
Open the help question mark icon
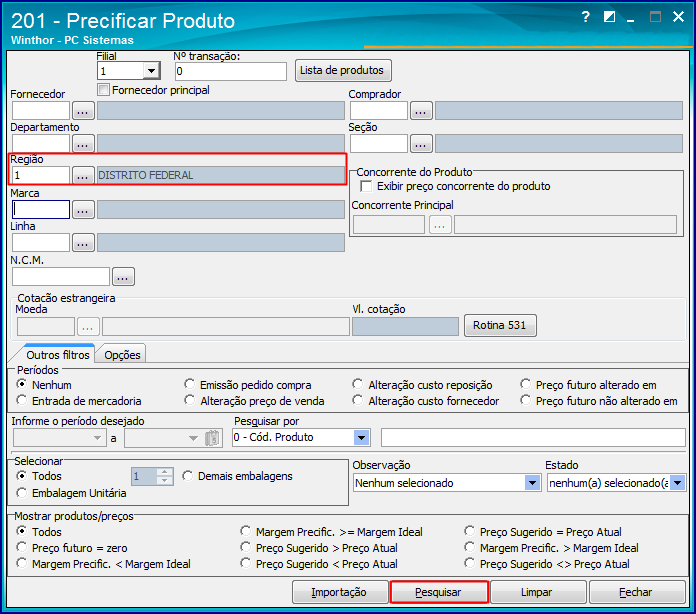point(585,17)
